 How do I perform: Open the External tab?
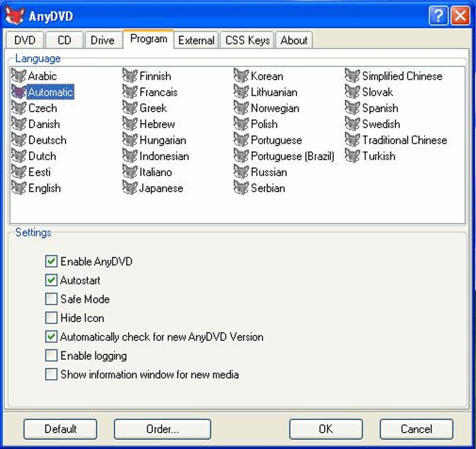(x=196, y=40)
